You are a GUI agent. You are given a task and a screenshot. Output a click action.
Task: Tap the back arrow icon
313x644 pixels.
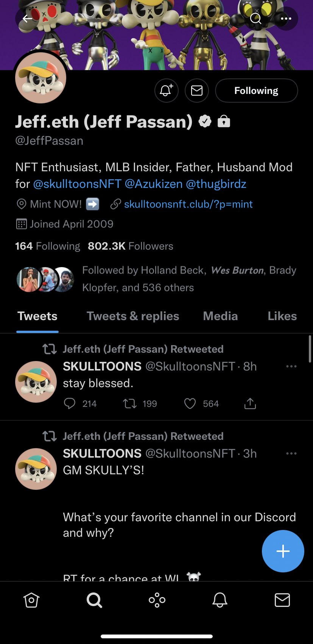point(27,19)
